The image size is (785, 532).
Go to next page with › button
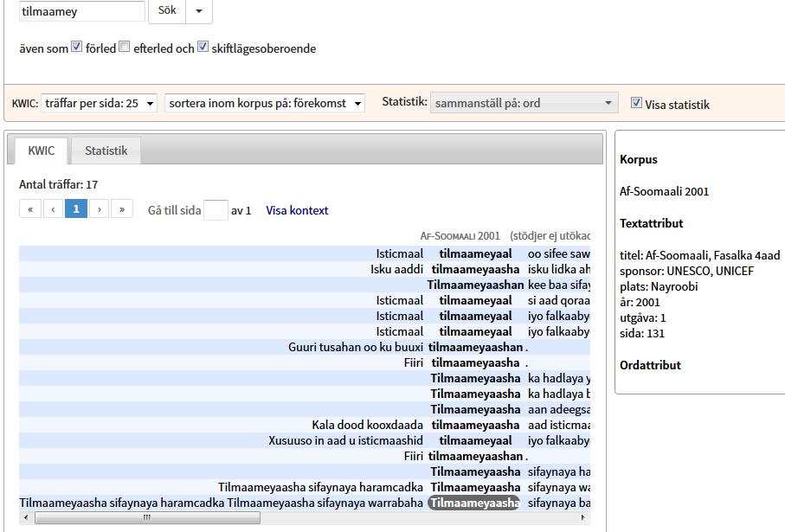[100, 209]
